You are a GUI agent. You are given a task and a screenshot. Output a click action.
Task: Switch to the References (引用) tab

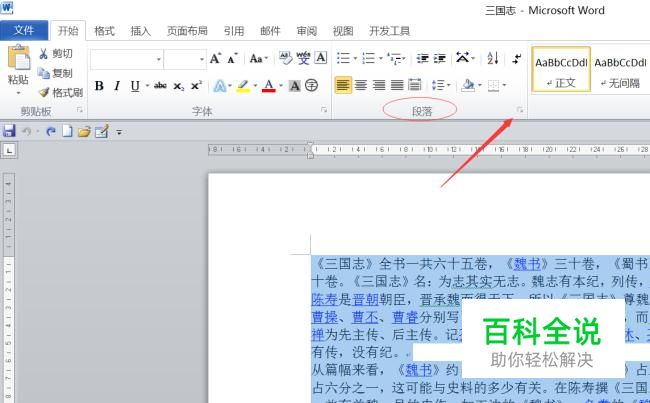pyautogui.click(x=234, y=31)
